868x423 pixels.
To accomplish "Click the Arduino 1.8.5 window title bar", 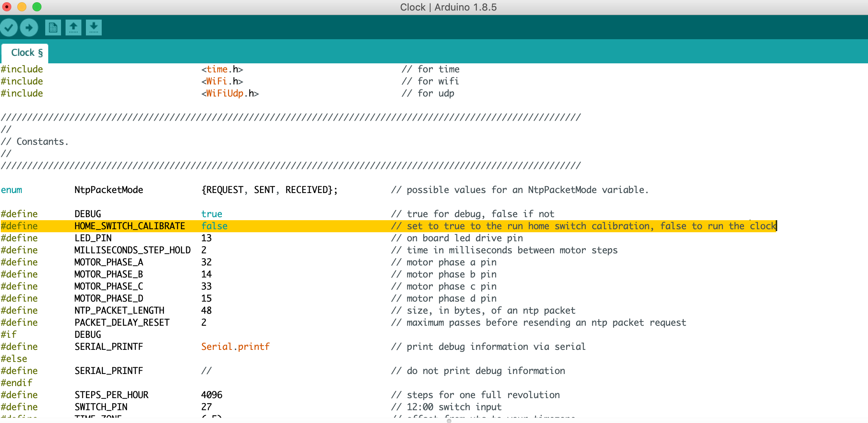I will point(448,7).
